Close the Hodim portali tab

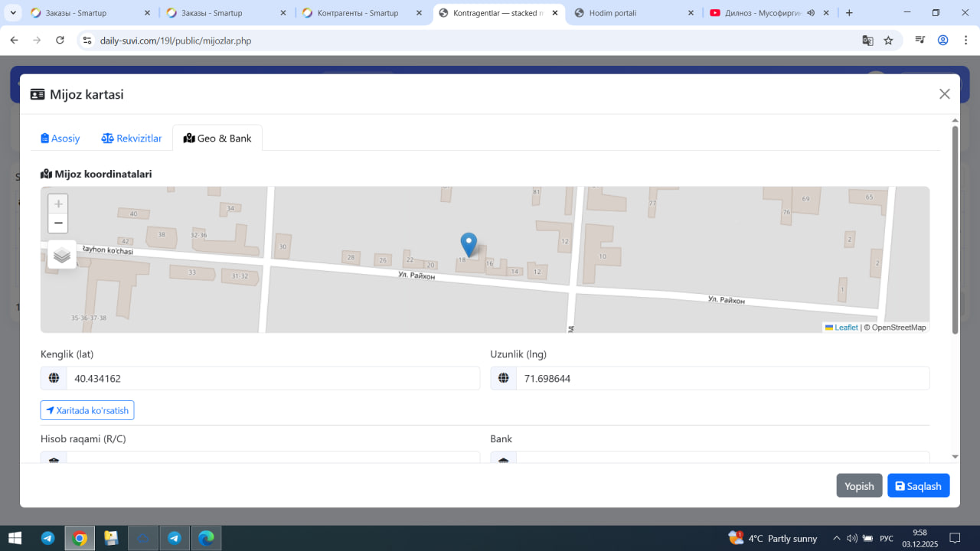[691, 13]
